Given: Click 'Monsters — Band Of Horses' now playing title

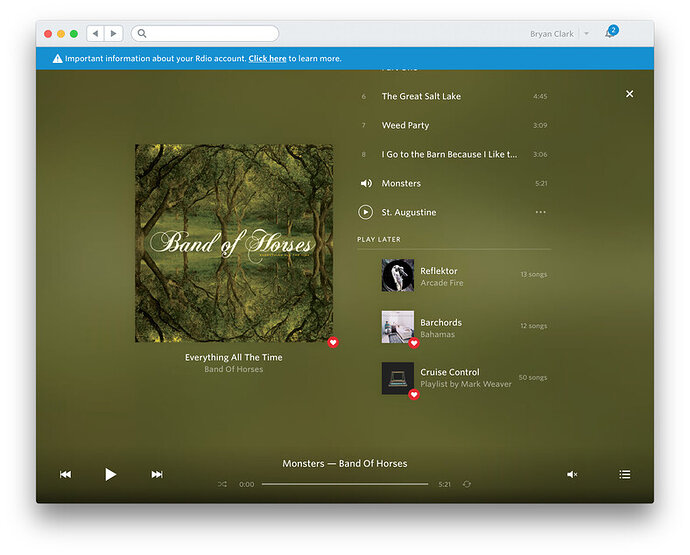Looking at the screenshot, I should click(345, 463).
